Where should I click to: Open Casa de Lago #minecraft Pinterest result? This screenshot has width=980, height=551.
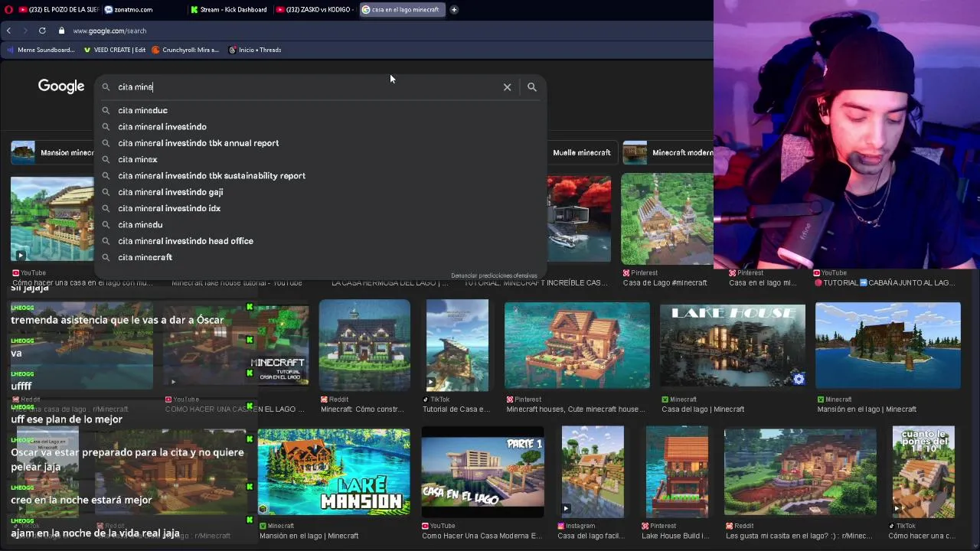point(665,282)
